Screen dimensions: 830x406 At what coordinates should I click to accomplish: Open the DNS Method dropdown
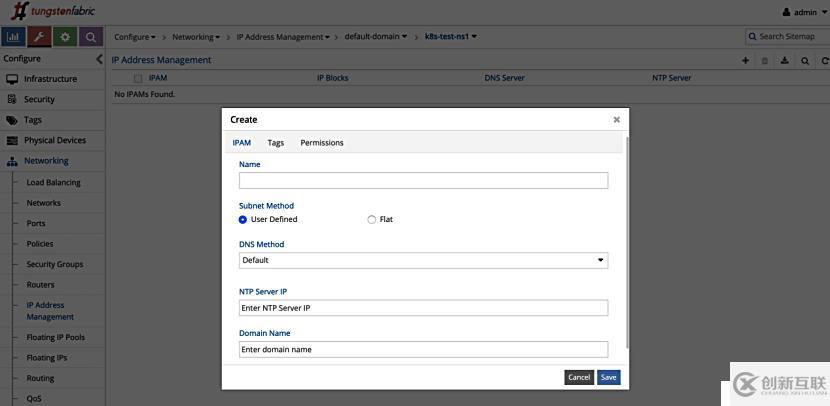click(x=423, y=260)
